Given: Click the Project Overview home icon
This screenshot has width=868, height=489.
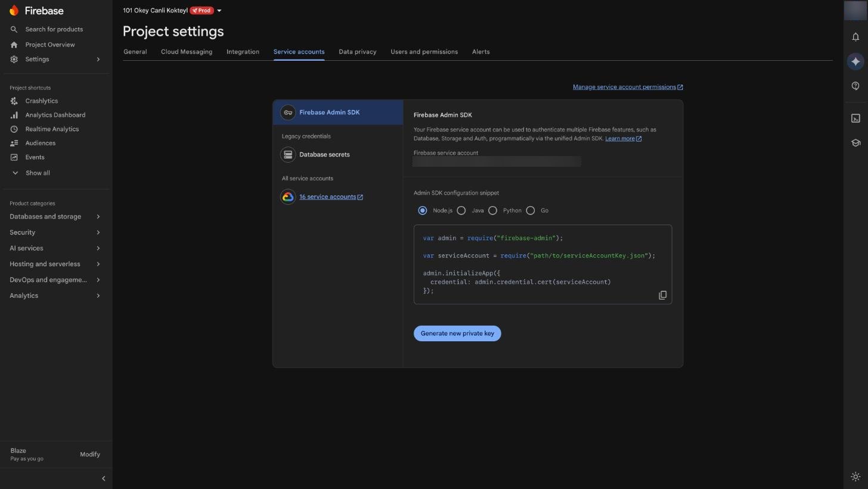Looking at the screenshot, I should click(14, 45).
